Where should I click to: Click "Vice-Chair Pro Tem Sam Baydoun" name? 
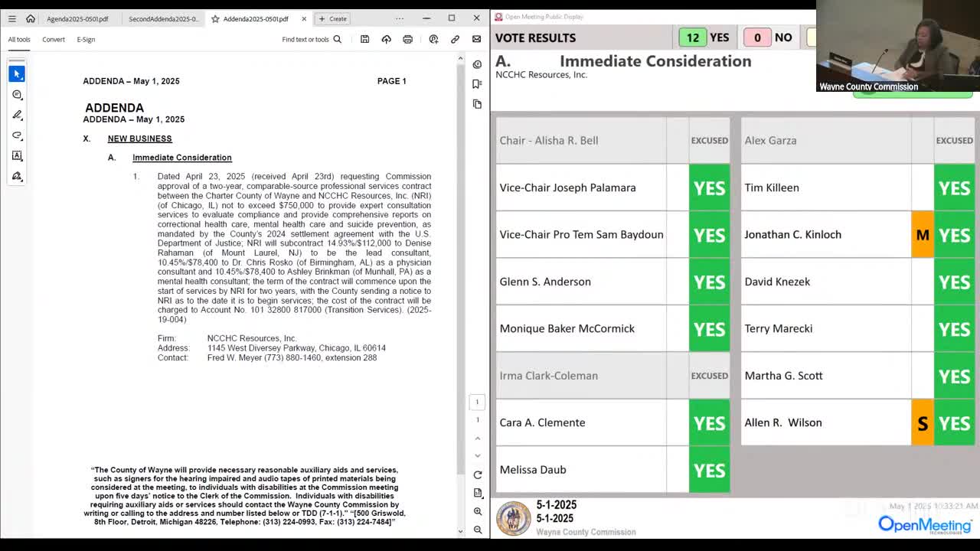click(581, 235)
